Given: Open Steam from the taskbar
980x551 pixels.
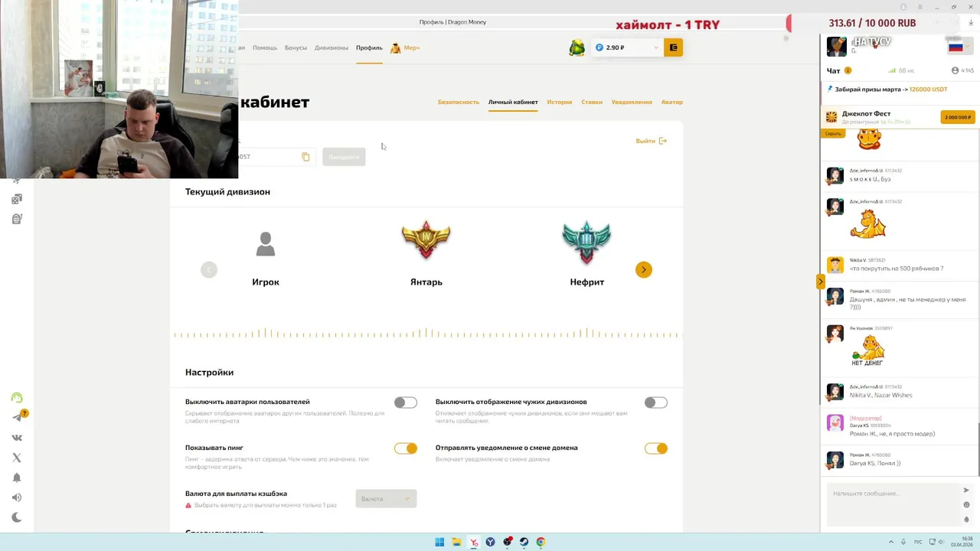Looking at the screenshot, I should (x=524, y=542).
